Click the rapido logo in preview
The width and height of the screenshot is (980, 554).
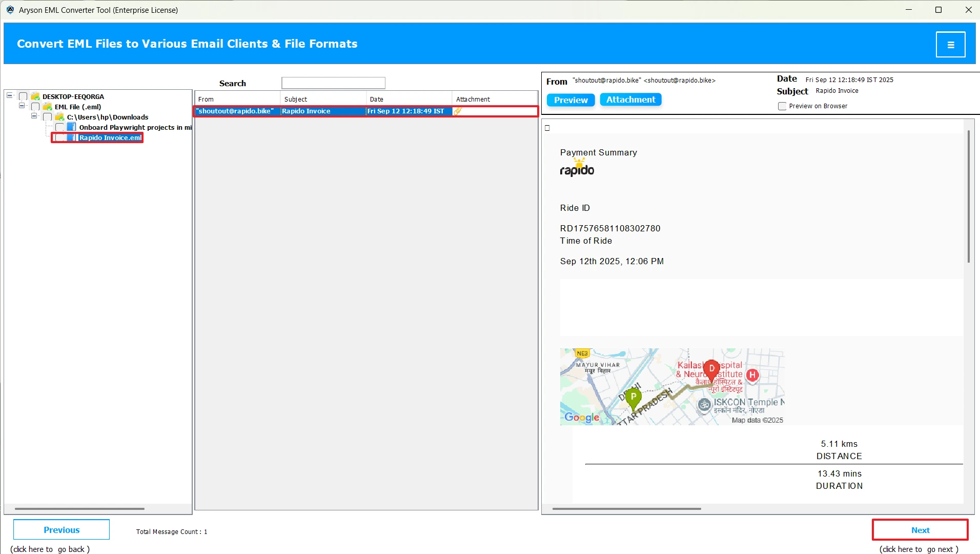click(x=577, y=168)
